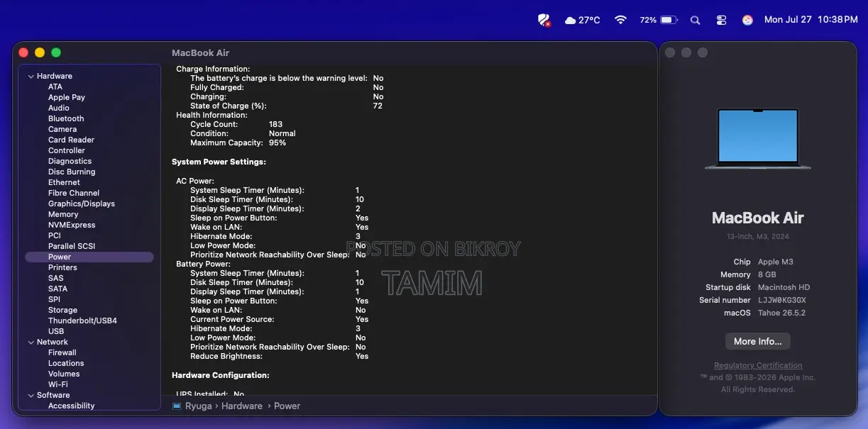
Task: Select Storage in the sidebar
Action: tap(62, 310)
